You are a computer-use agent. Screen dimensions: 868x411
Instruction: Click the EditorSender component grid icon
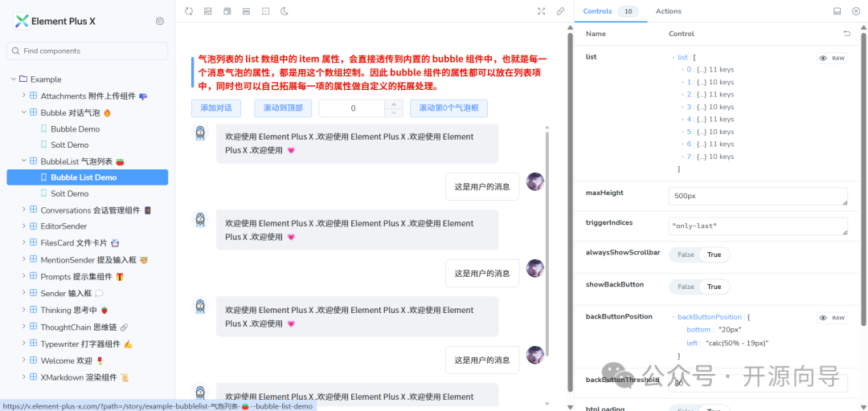tap(33, 226)
